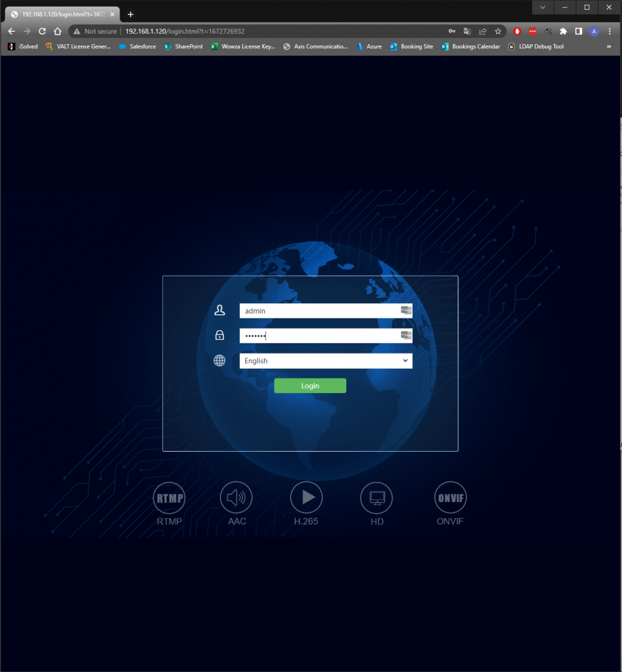Click the H.265 play icon

(306, 497)
